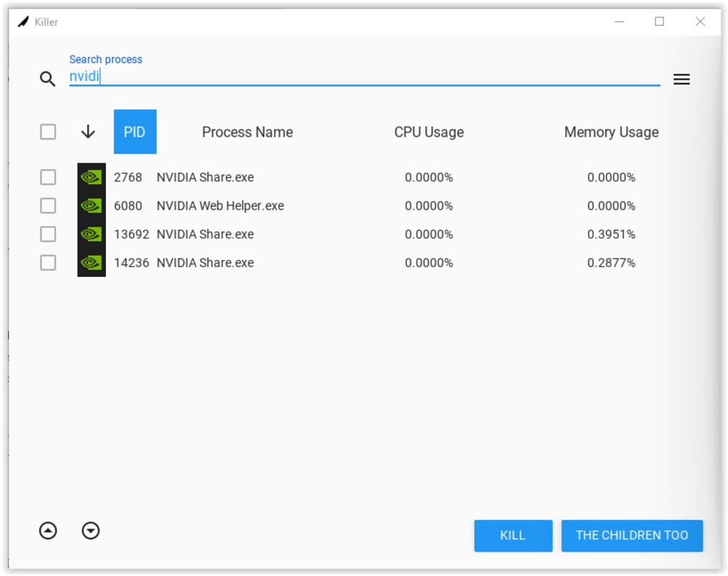Click the scroll-down circle arrow
The image size is (728, 576).
(91, 531)
